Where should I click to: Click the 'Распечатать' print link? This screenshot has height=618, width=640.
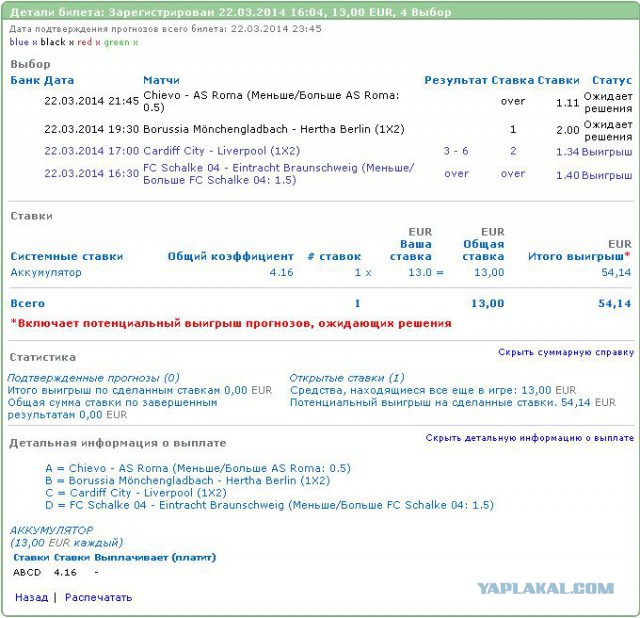pos(98,597)
